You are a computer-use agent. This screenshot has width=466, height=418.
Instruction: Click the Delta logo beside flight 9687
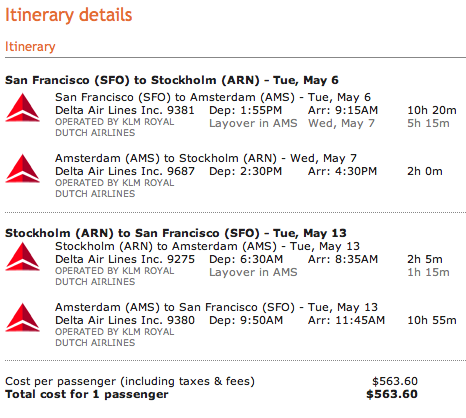click(x=23, y=169)
